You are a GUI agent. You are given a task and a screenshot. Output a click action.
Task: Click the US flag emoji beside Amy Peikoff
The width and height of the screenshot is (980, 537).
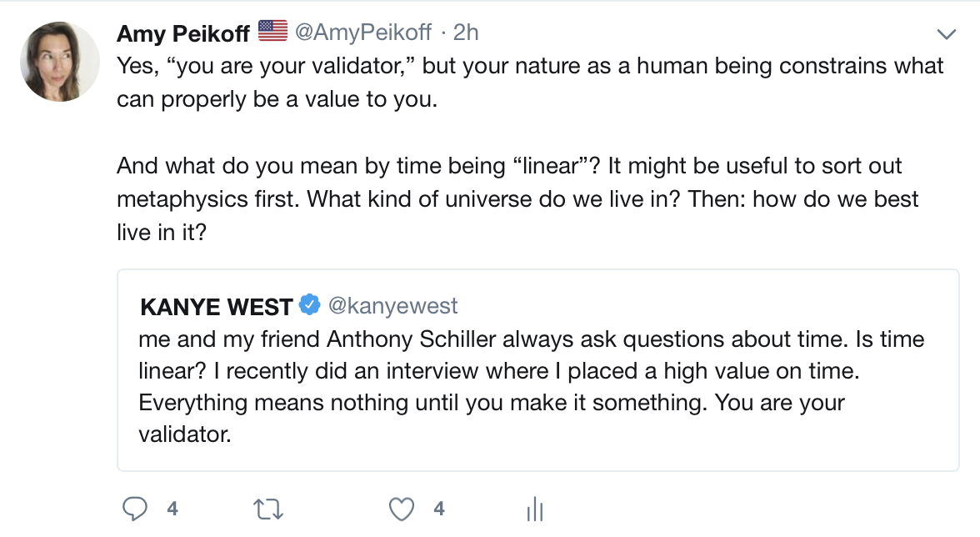pos(272,32)
